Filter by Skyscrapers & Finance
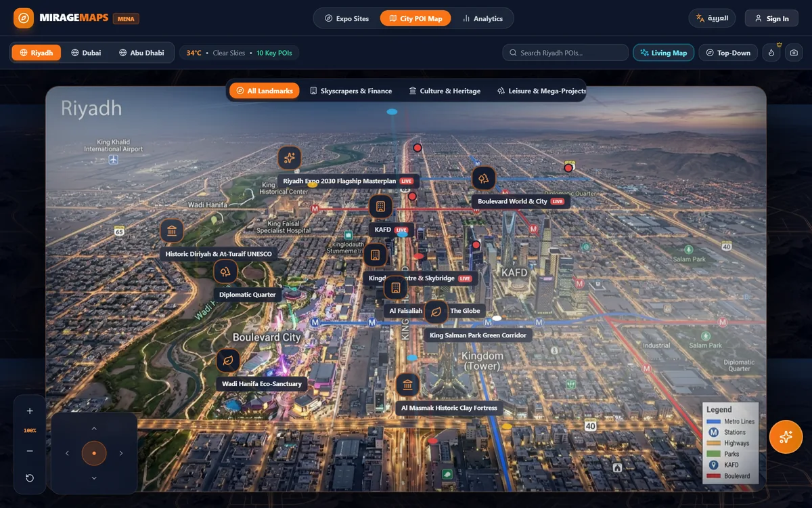 [x=351, y=91]
